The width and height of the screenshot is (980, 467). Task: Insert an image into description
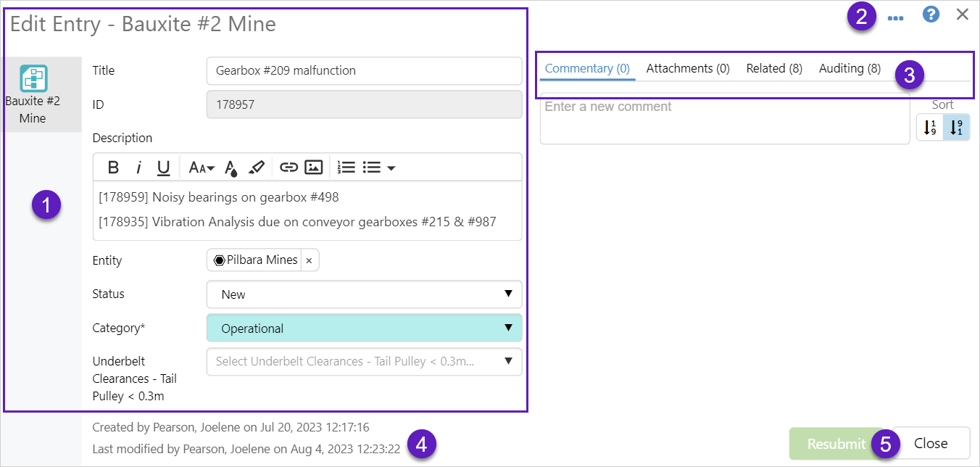[x=313, y=168]
